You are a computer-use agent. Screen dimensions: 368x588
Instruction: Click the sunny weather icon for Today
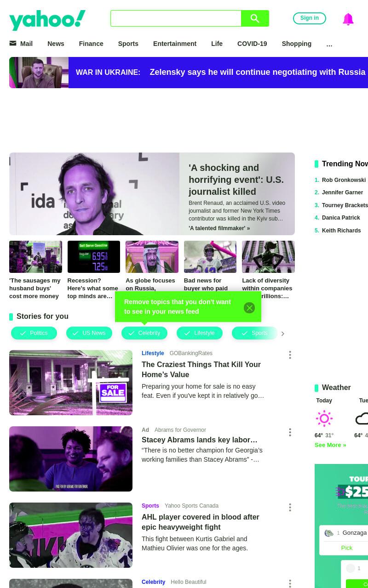pos(324,418)
